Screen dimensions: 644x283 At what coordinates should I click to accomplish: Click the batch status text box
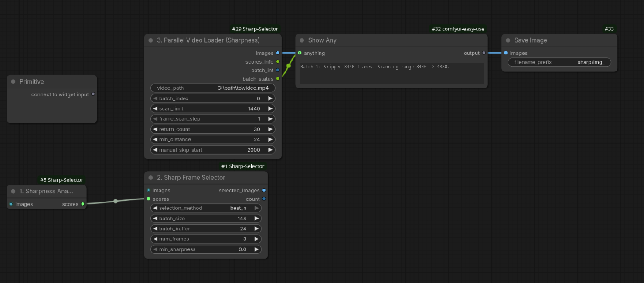[391, 73]
